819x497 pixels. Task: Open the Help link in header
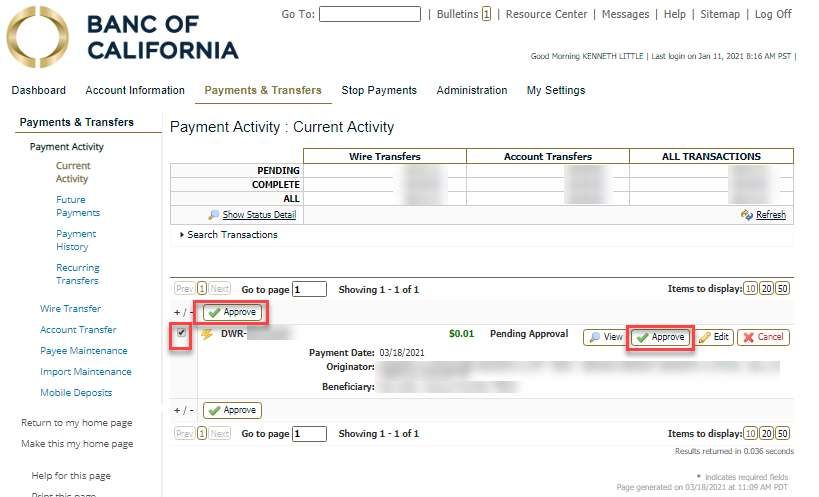click(x=674, y=14)
